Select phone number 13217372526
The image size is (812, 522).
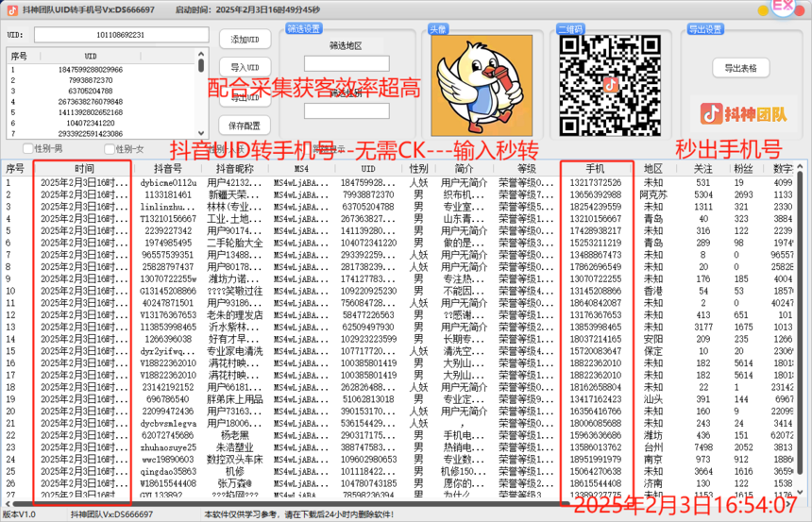(596, 183)
